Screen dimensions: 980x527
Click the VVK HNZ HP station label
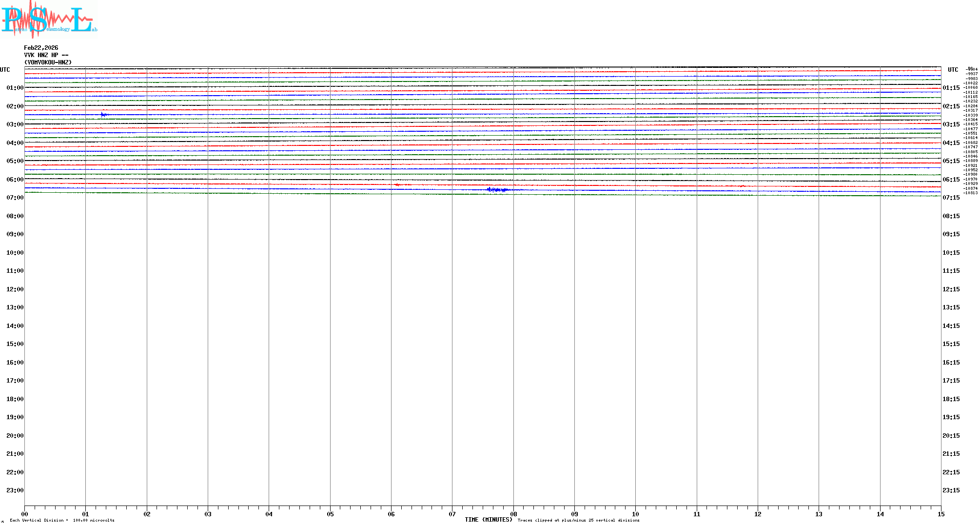point(46,55)
